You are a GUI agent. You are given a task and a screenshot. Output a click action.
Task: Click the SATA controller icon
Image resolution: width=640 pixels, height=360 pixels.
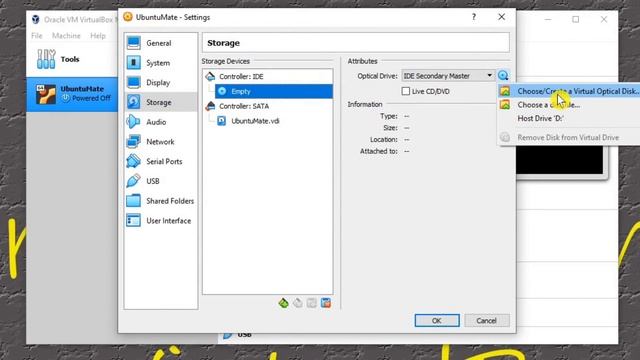(210, 106)
